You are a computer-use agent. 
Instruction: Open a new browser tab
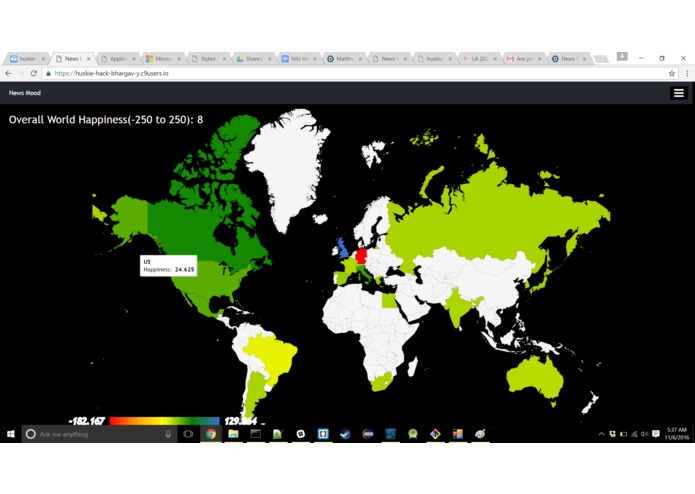(x=601, y=59)
